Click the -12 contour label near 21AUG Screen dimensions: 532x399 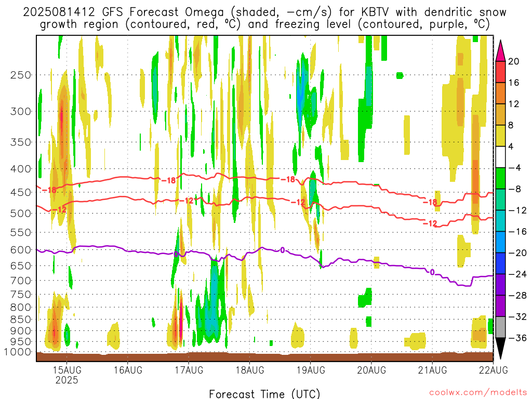tap(430, 223)
